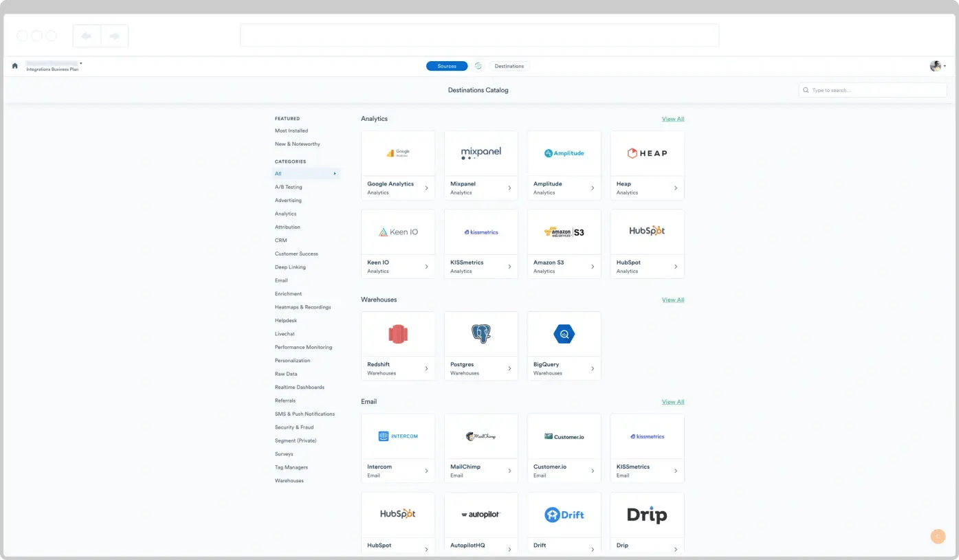Click View All for Warehouses section
The width and height of the screenshot is (959, 560).
(673, 300)
